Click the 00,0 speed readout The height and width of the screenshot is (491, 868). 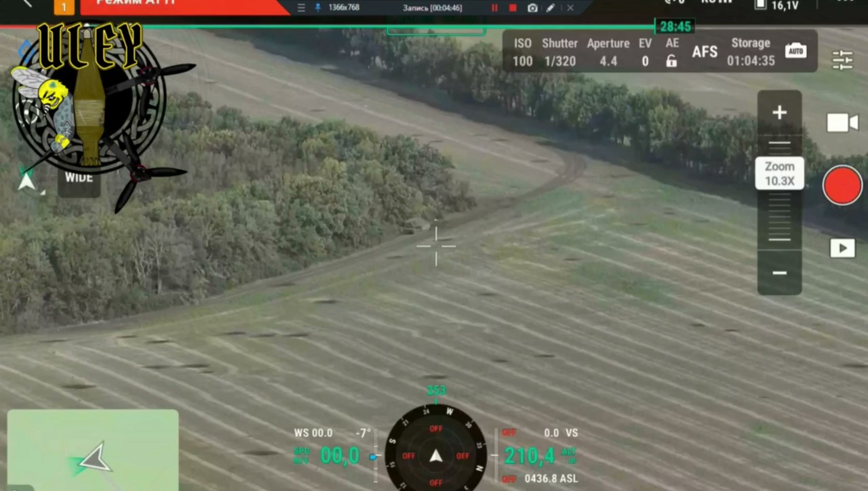point(339,456)
